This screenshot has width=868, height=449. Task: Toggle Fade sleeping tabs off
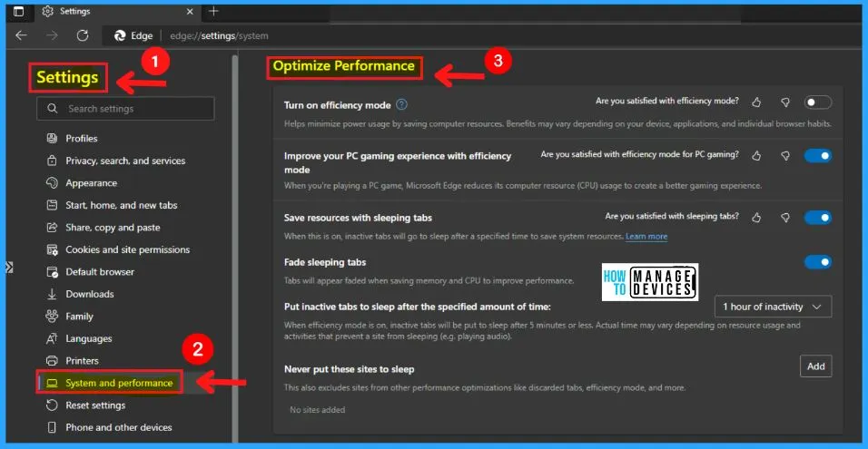818,262
